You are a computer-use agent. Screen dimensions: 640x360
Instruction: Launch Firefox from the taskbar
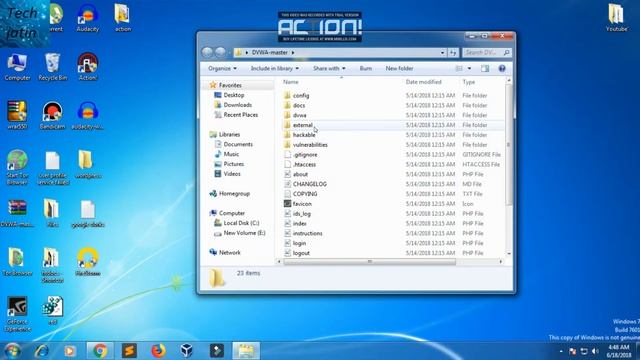(158, 351)
